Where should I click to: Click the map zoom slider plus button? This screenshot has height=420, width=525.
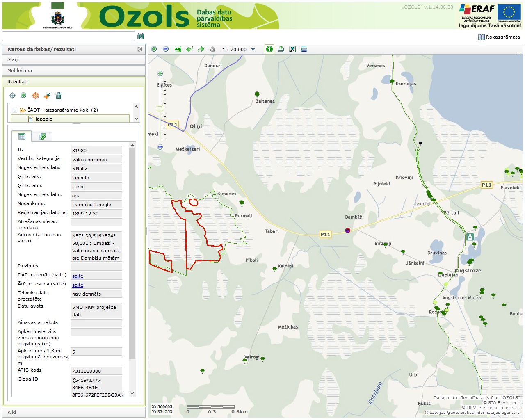160,73
